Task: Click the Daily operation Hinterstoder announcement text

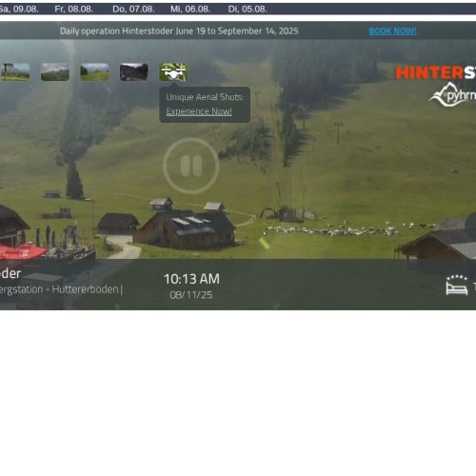Action: point(179,31)
